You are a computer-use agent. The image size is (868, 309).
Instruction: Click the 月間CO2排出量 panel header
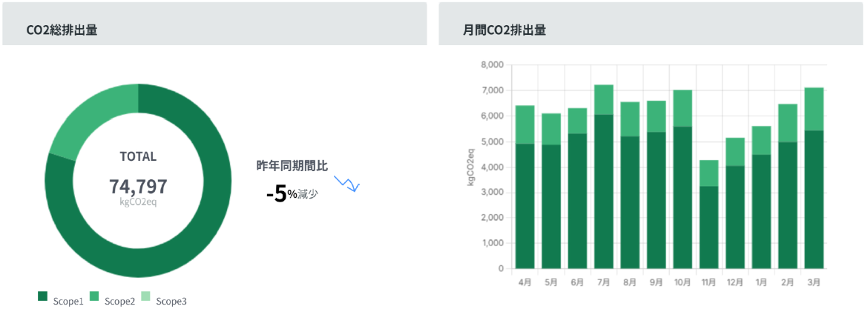click(x=652, y=24)
